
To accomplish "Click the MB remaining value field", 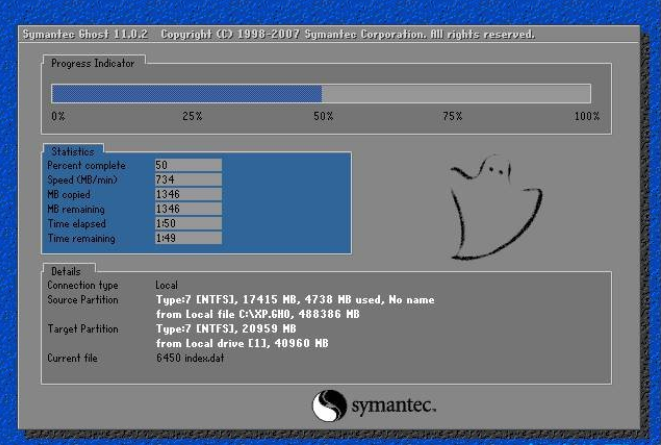I will tap(188, 209).
